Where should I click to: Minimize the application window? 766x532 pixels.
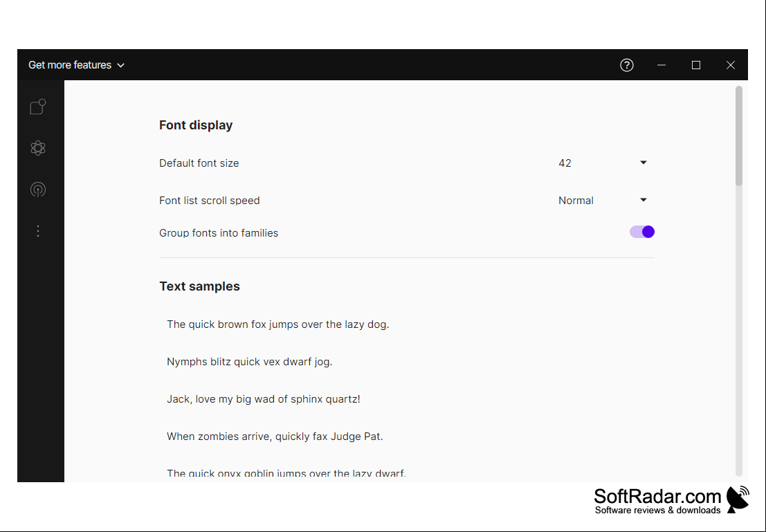click(662, 65)
